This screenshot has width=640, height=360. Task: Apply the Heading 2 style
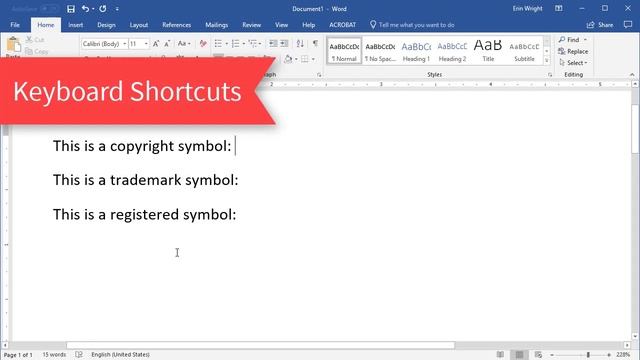coord(452,51)
